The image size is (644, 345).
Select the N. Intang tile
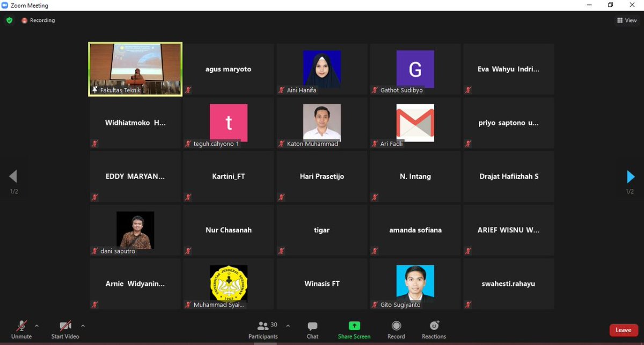pos(415,177)
